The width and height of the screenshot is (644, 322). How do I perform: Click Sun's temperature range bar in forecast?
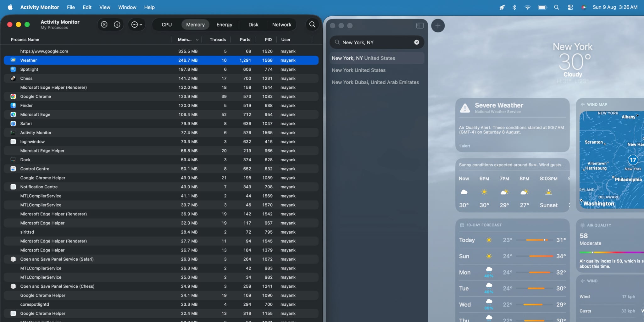point(534,256)
